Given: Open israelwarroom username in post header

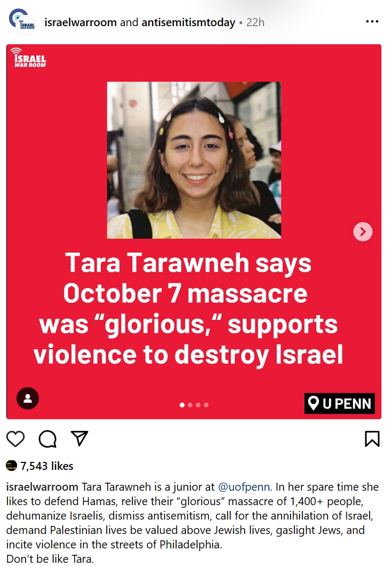Looking at the screenshot, I should click(81, 22).
